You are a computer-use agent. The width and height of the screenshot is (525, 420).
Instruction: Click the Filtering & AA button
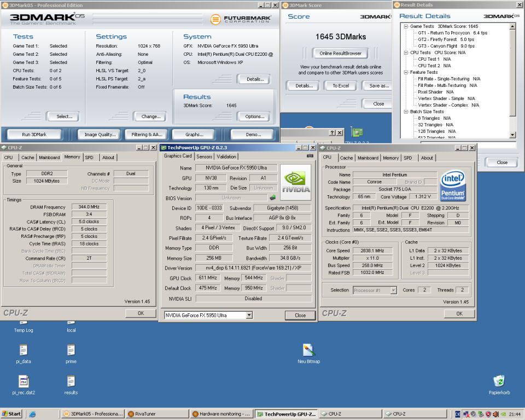[147, 135]
